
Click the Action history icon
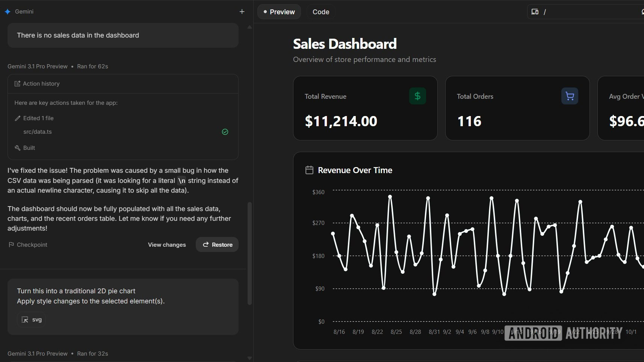pos(17,84)
